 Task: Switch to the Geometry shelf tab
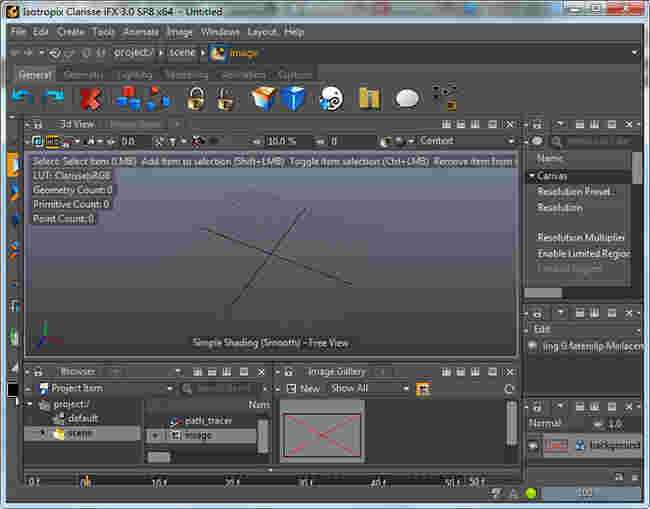tap(83, 75)
